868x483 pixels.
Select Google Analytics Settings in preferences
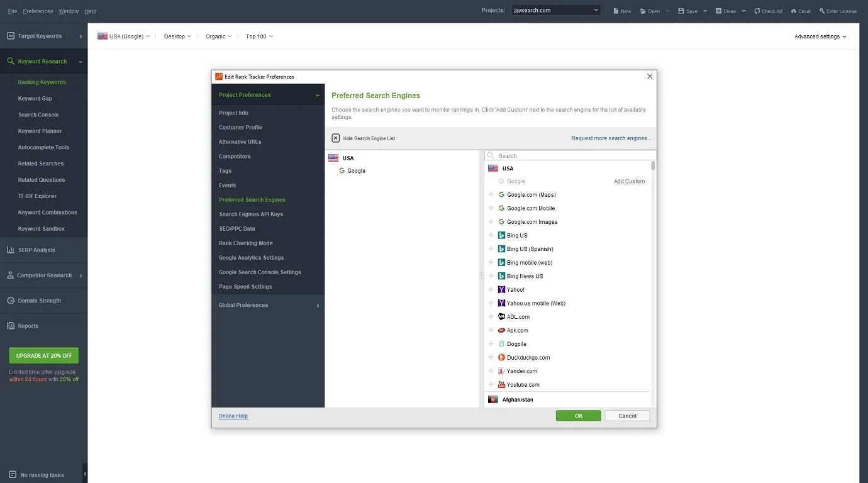252,258
